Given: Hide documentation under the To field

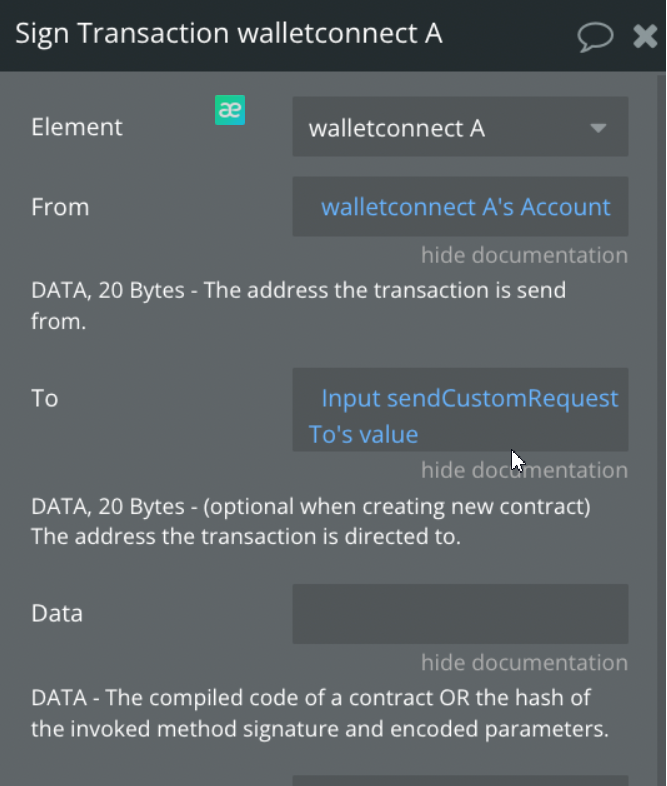Looking at the screenshot, I should (x=524, y=470).
